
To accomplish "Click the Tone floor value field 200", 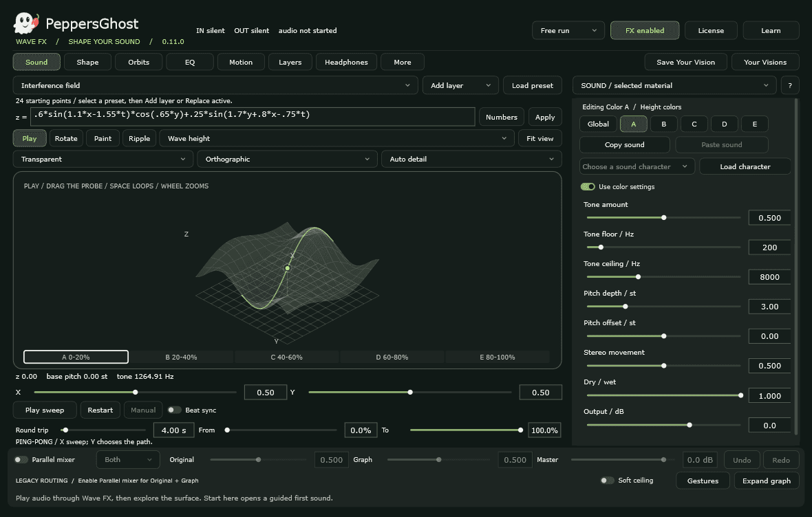I will 769,247.
